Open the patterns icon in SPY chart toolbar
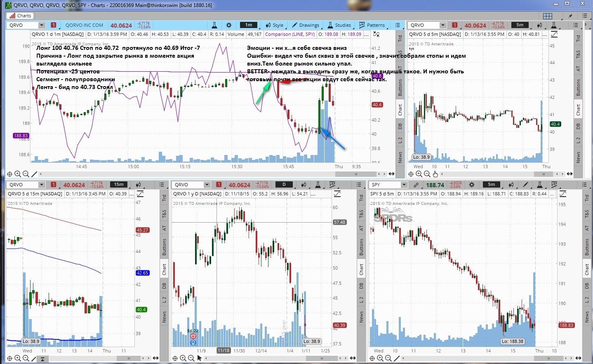The height and width of the screenshot is (364, 593). 554,185
